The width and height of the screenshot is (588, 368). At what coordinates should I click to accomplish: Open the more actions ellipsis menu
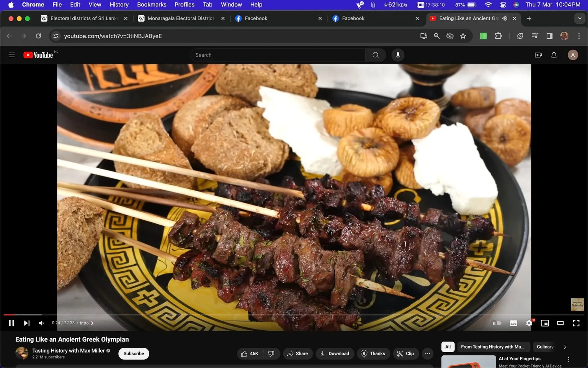[x=427, y=353]
